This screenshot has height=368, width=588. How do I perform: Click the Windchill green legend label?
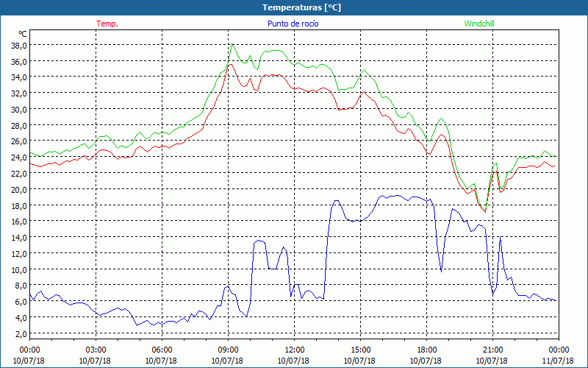click(479, 24)
